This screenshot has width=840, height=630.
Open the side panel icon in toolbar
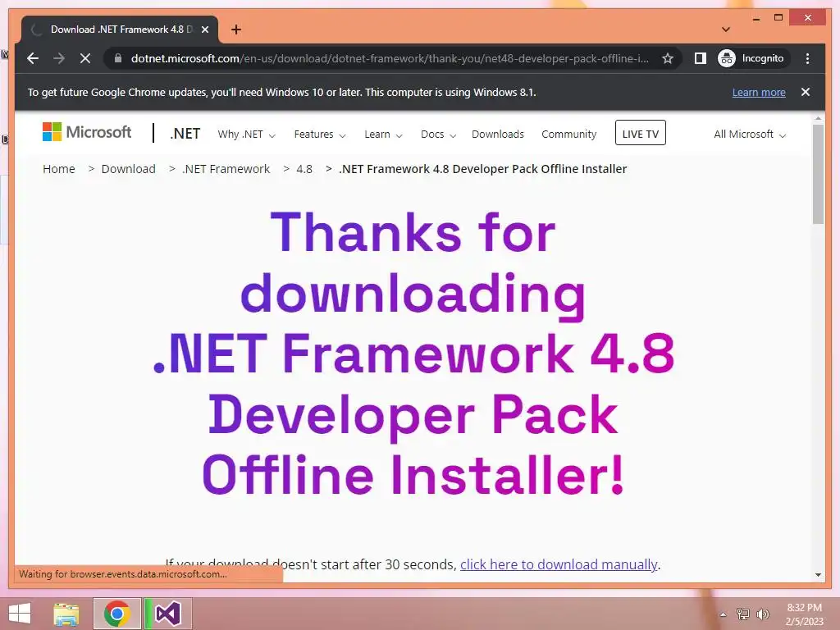(701, 58)
